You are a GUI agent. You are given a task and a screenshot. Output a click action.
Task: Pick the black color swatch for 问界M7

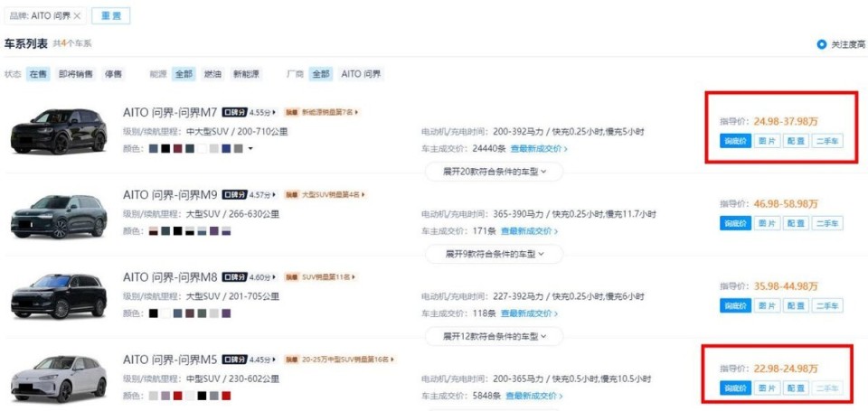165,149
